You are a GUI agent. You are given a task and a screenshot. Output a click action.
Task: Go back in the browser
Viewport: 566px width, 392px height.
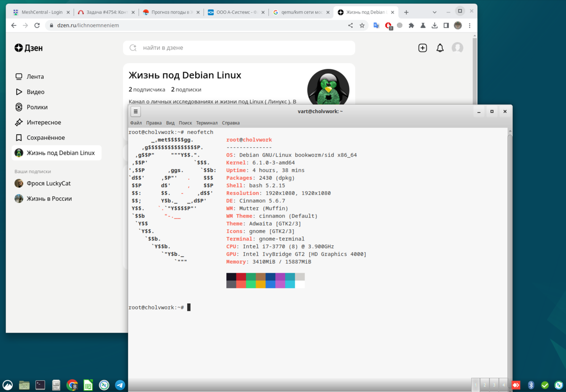tap(14, 25)
